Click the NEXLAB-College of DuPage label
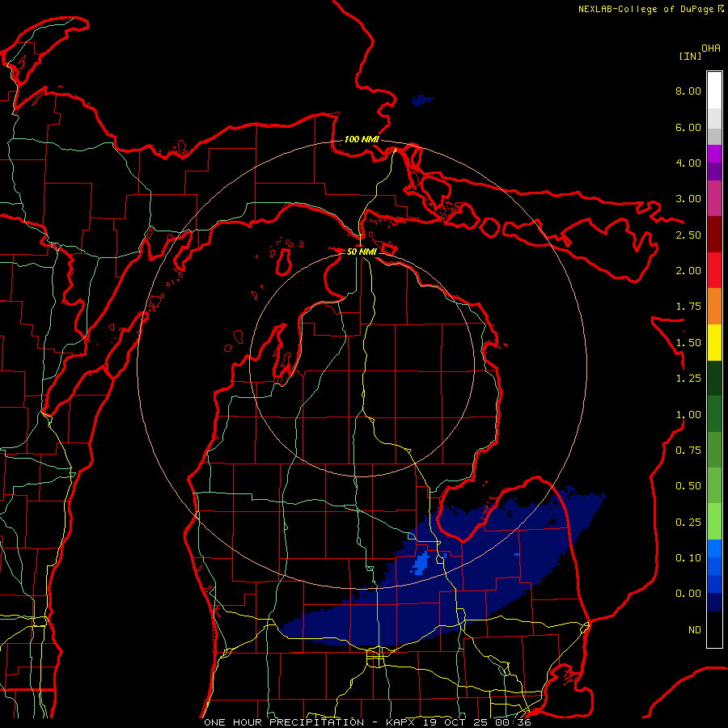The height and width of the screenshot is (728, 728). (647, 9)
